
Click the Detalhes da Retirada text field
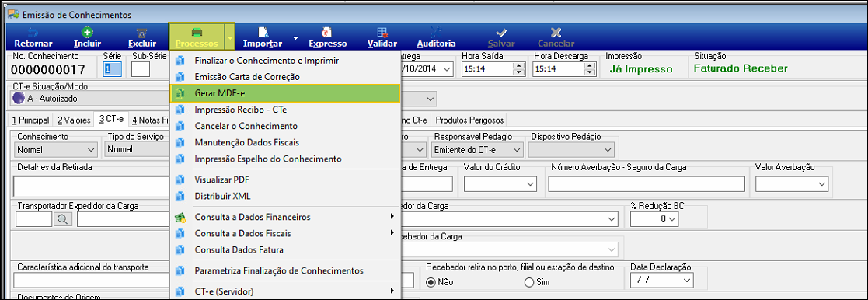[92, 187]
